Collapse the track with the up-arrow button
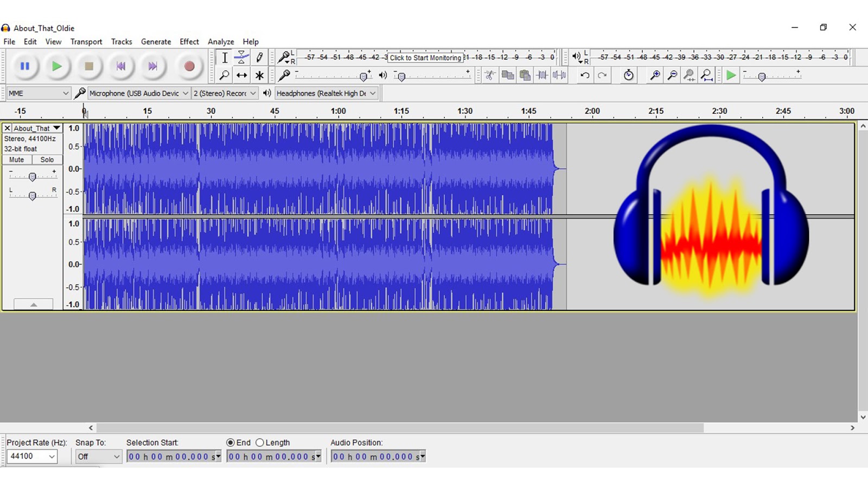This screenshot has width=868, height=488. click(x=34, y=304)
